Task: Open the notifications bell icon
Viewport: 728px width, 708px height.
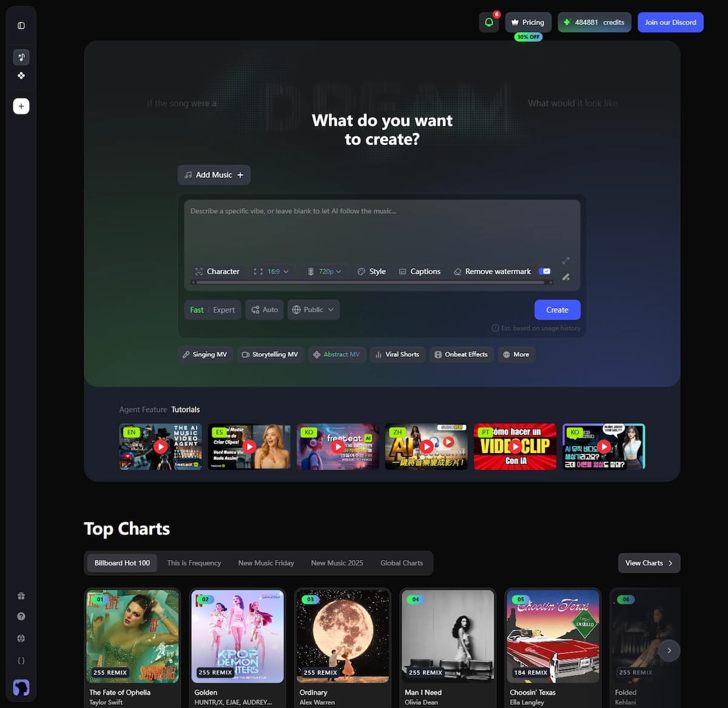Action: tap(489, 22)
